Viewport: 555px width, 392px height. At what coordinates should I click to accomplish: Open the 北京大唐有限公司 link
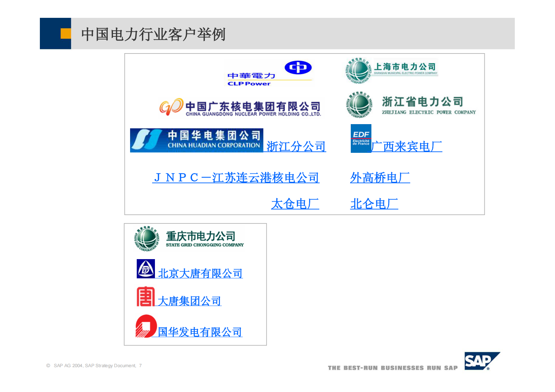(200, 273)
